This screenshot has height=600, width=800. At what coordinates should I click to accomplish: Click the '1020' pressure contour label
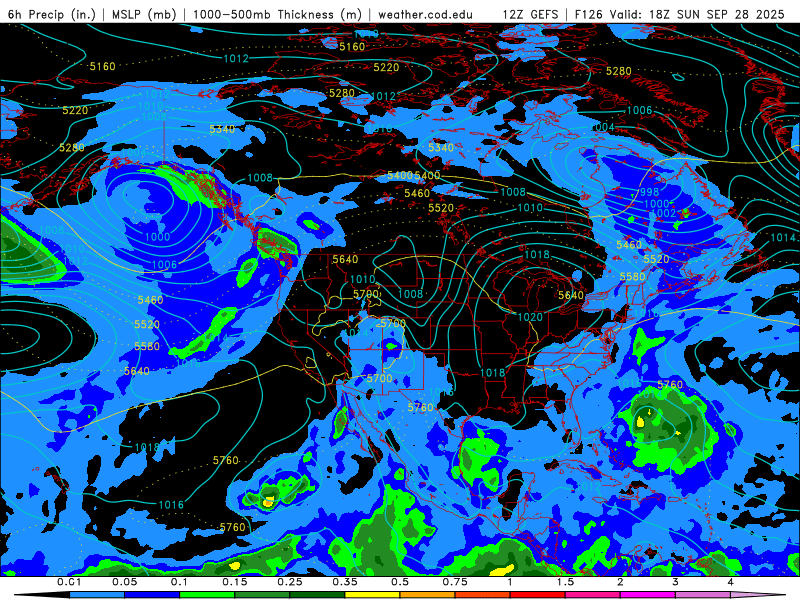tap(530, 317)
